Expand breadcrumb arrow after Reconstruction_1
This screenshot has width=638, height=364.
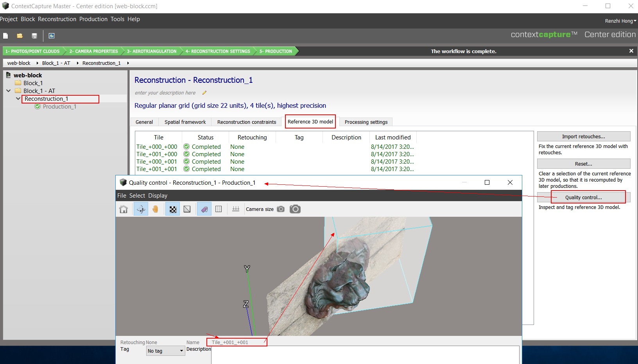[x=128, y=63]
